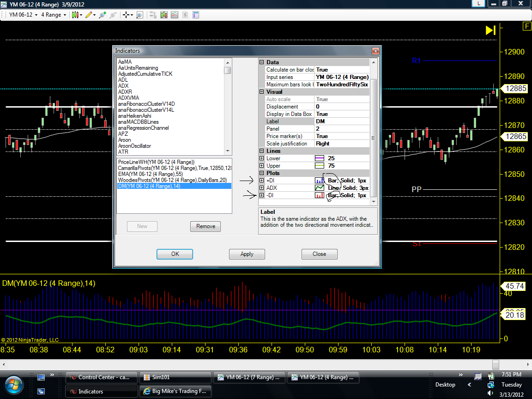Viewport: 532px width, 399px height.
Task: Click the greyed Strategies dollar icon
Action: pyautogui.click(x=185, y=15)
